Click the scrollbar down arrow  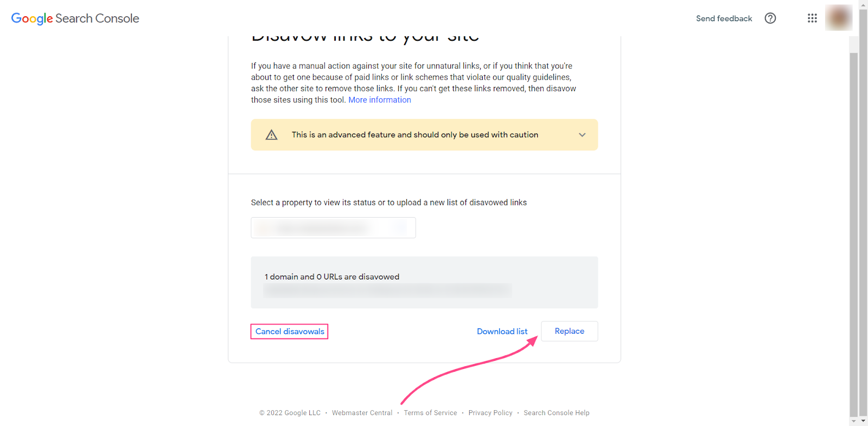(x=854, y=421)
